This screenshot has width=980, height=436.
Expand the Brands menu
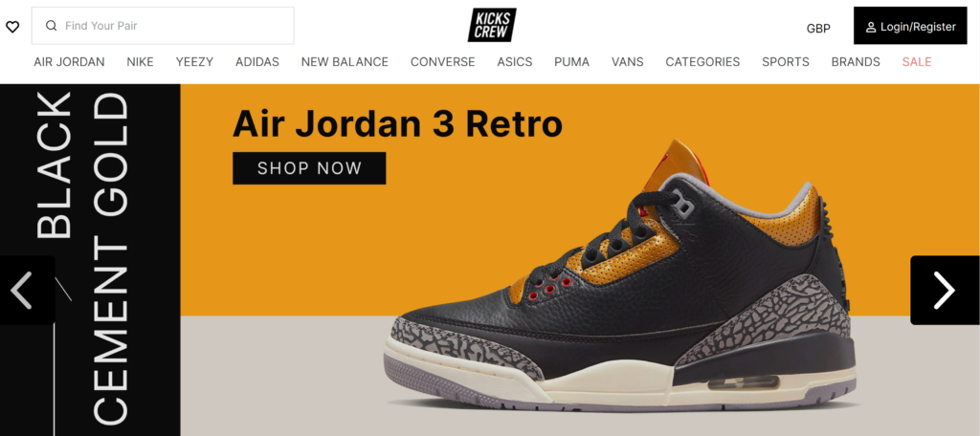(x=855, y=62)
